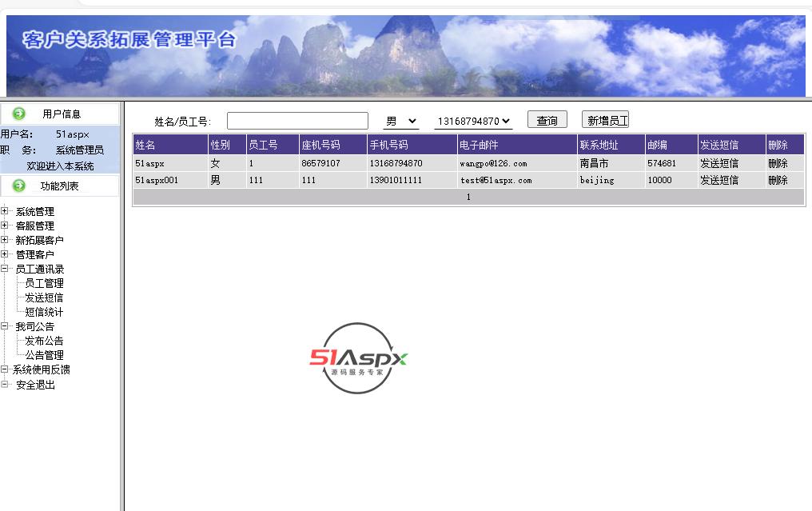Send SMS to employee 51aspx001
This screenshot has width=812, height=511.
point(718,180)
